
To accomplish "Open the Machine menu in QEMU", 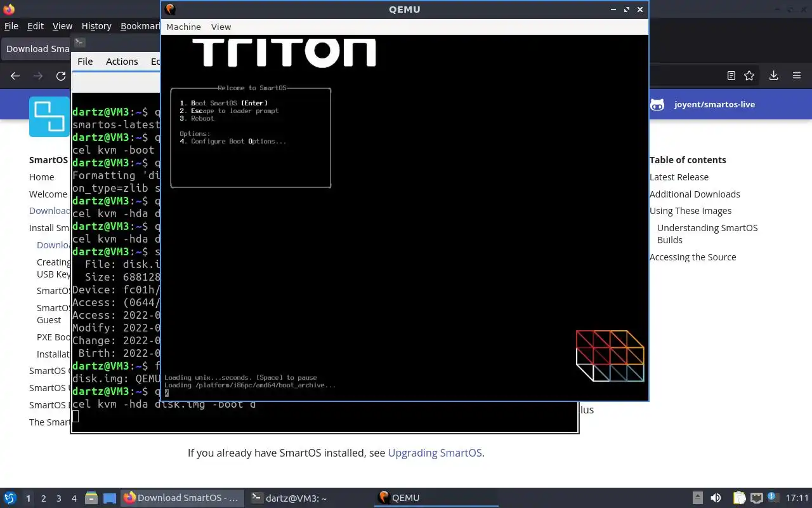I will 183,27.
